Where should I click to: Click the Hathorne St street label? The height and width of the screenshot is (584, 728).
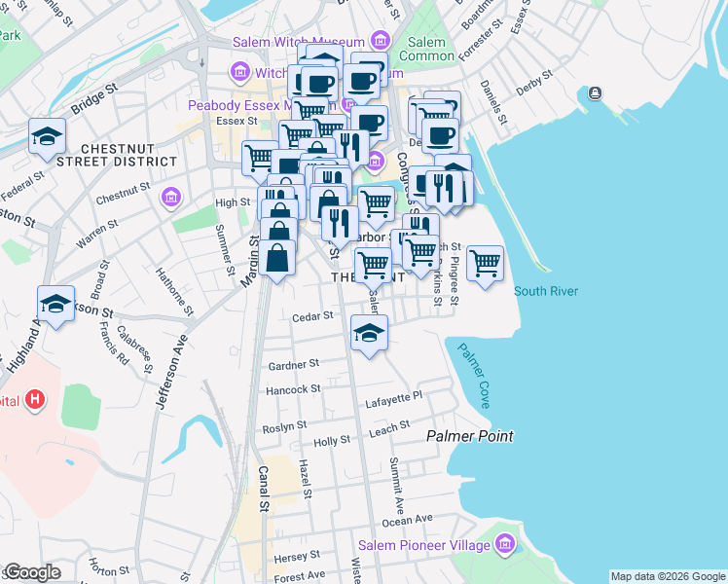pos(174,292)
